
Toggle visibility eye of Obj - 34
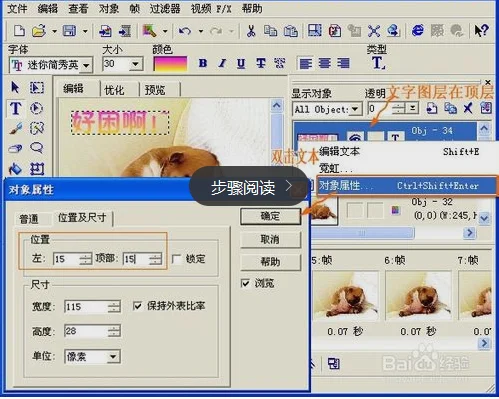click(355, 137)
